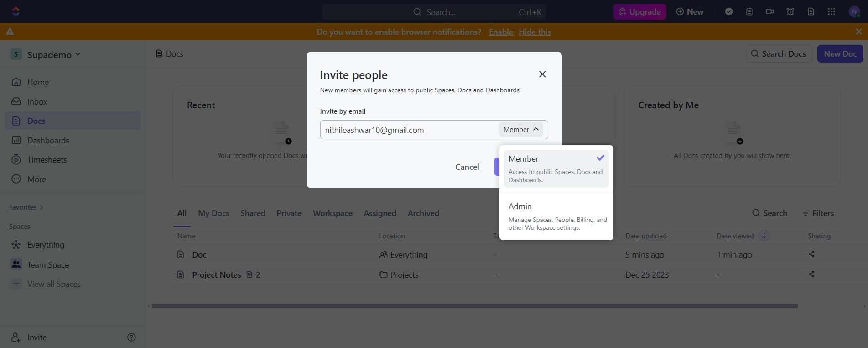Switch to the Shared tab
Viewport: 868px width, 348px height.
(x=253, y=213)
